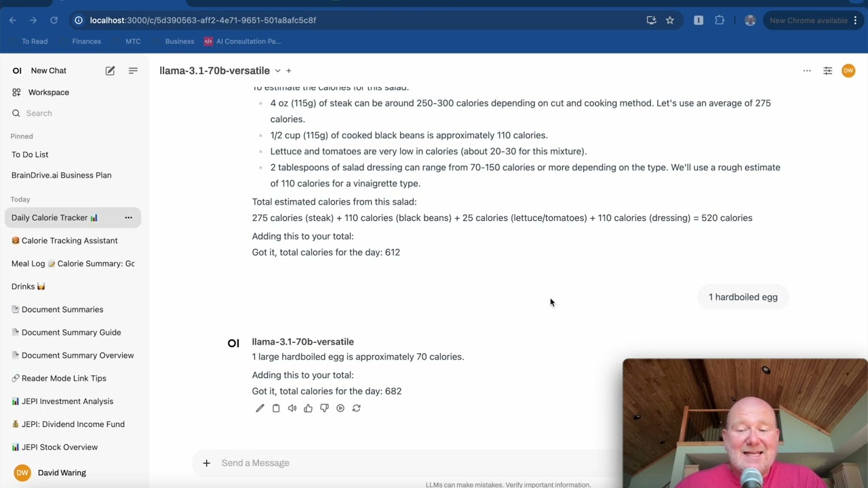Image resolution: width=868 pixels, height=488 pixels.
Task: Give the response a thumbs down
Action: coord(324,408)
